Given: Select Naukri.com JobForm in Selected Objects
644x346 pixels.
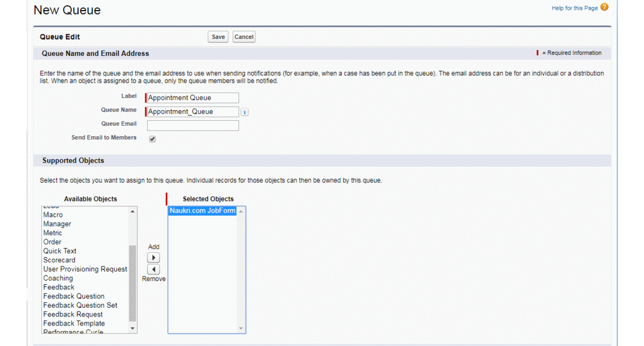Looking at the screenshot, I should [202, 210].
